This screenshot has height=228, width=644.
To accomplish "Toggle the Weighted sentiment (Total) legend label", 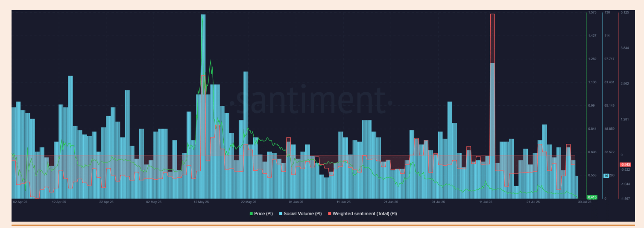I will click(x=365, y=213).
